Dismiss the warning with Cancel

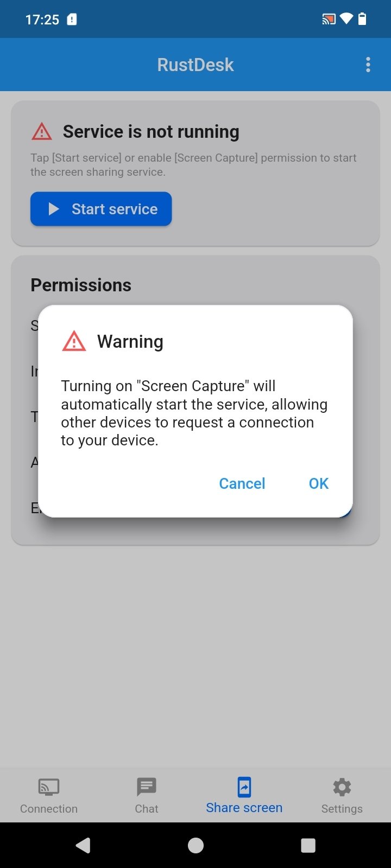coord(242,483)
